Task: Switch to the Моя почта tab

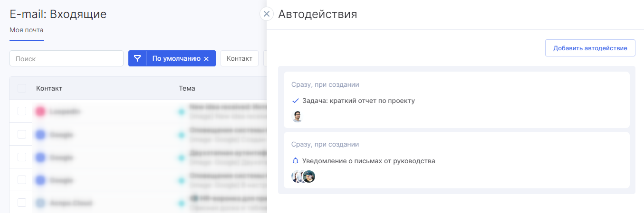Action: pos(27,30)
